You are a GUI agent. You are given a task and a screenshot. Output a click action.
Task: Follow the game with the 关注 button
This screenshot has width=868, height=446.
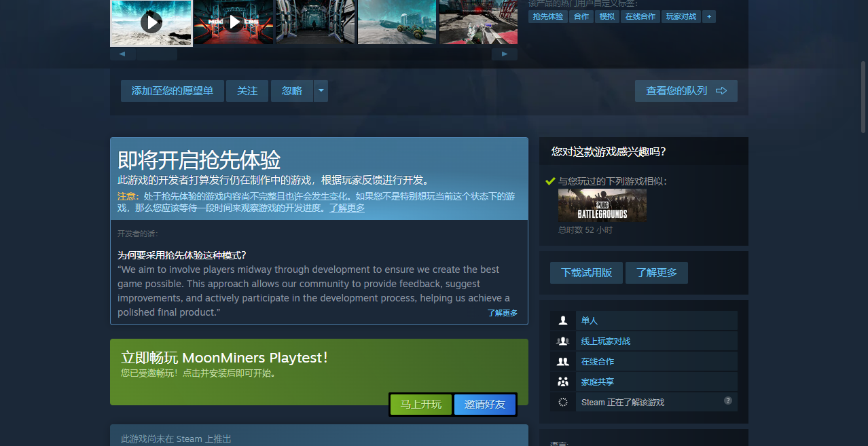247,91
